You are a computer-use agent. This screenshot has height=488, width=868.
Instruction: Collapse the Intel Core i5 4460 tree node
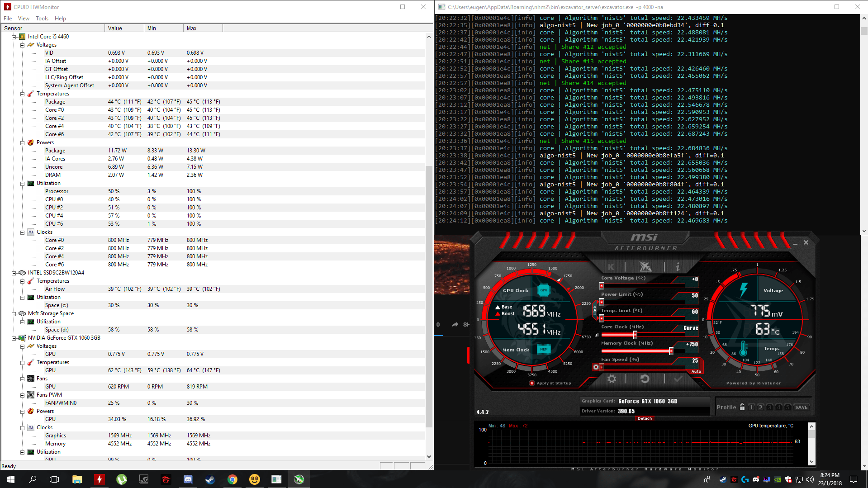click(x=13, y=37)
